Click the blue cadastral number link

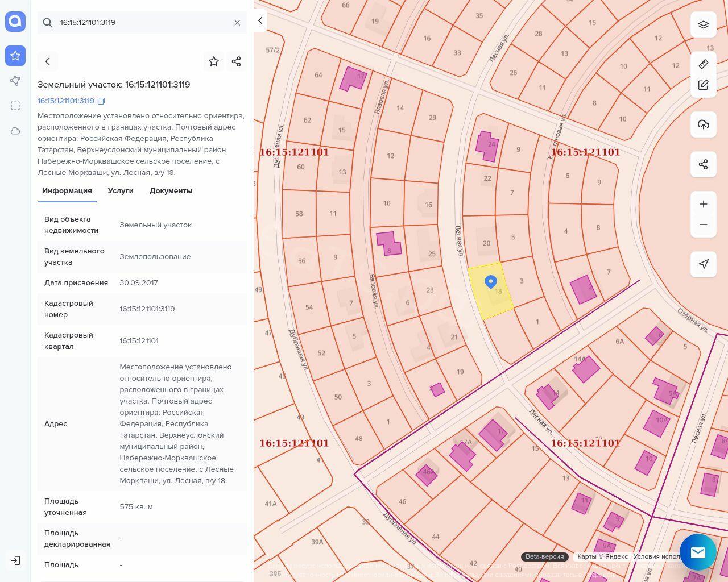(66, 101)
